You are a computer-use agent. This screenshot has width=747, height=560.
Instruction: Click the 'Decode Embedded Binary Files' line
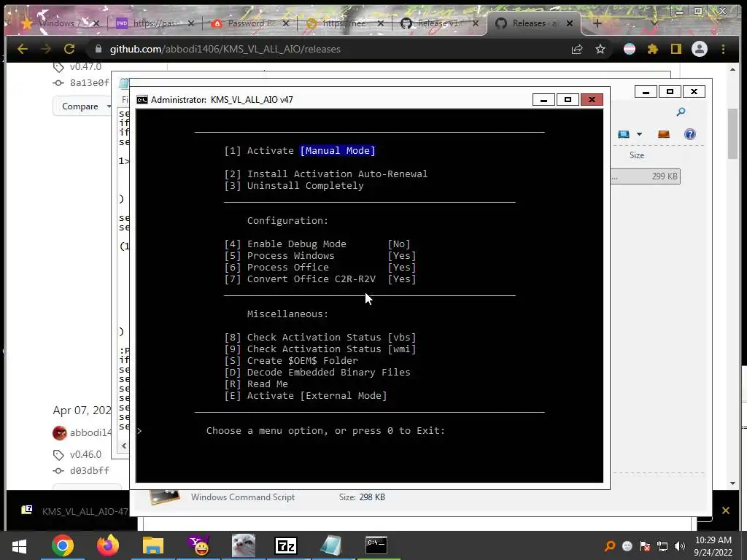317,373
